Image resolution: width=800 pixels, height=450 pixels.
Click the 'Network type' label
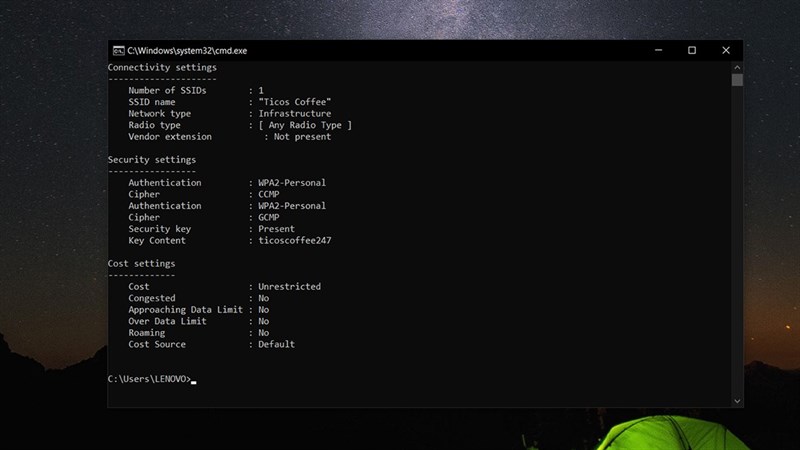[160, 113]
